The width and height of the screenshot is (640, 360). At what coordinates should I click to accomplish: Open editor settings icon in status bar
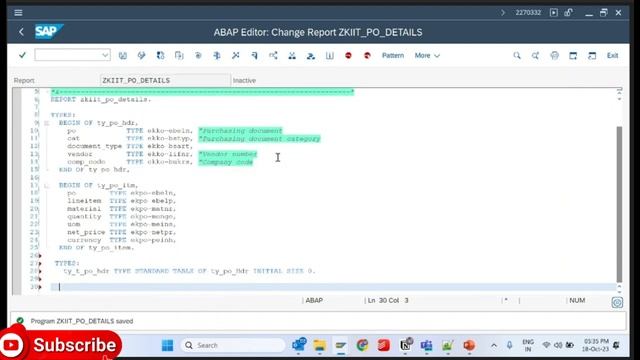point(617,302)
